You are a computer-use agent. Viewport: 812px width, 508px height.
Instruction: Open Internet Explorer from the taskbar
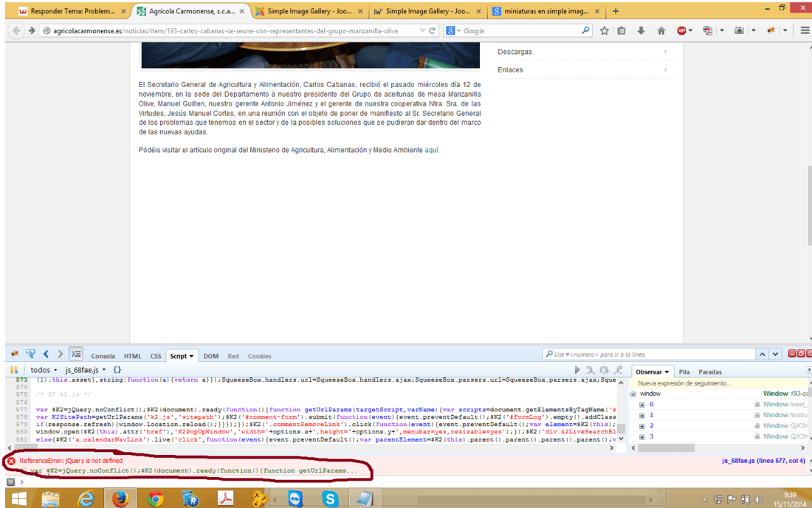click(86, 498)
